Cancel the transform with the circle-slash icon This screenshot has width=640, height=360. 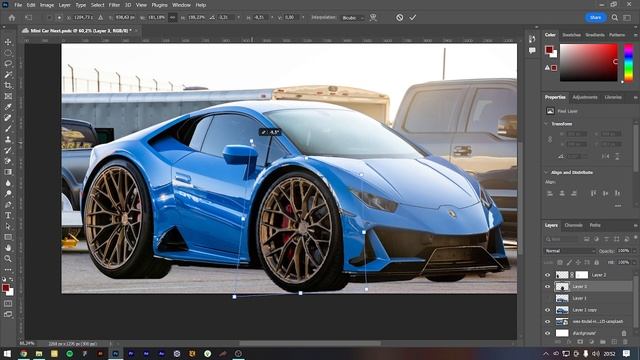[400, 18]
